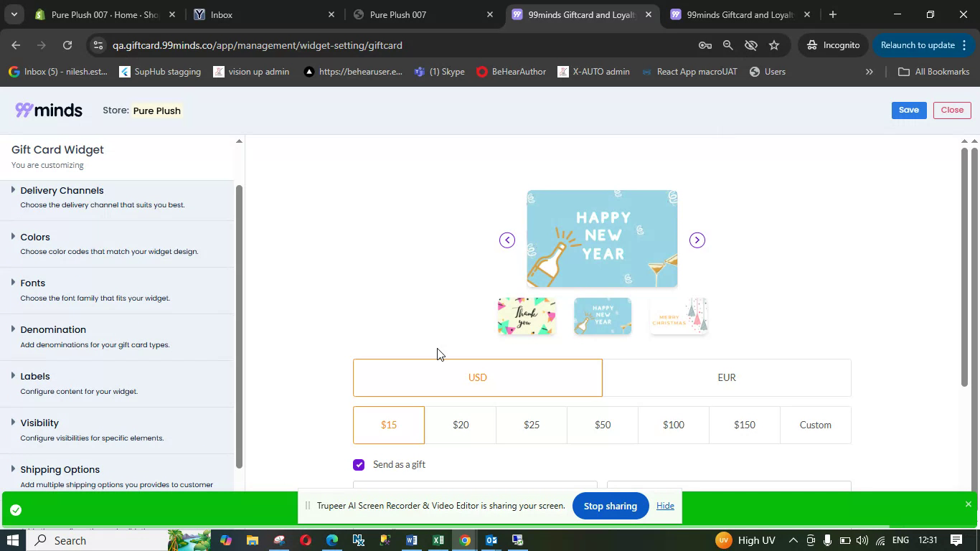
Task: Expand the Fonts section
Action: tap(117, 290)
